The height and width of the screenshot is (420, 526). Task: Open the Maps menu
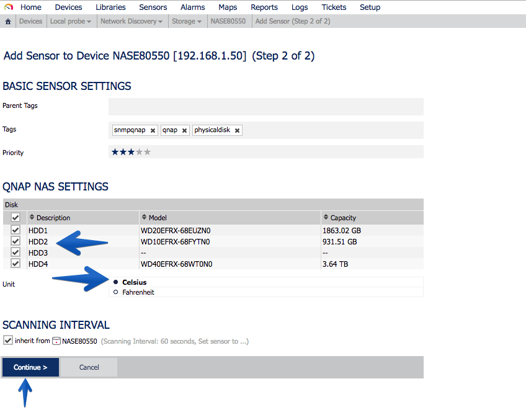click(228, 7)
